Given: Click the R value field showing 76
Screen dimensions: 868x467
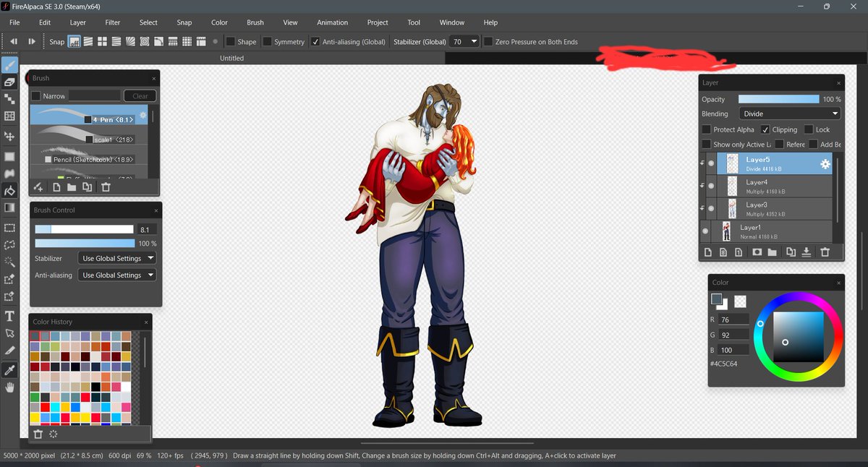Looking at the screenshot, I should [x=733, y=320].
